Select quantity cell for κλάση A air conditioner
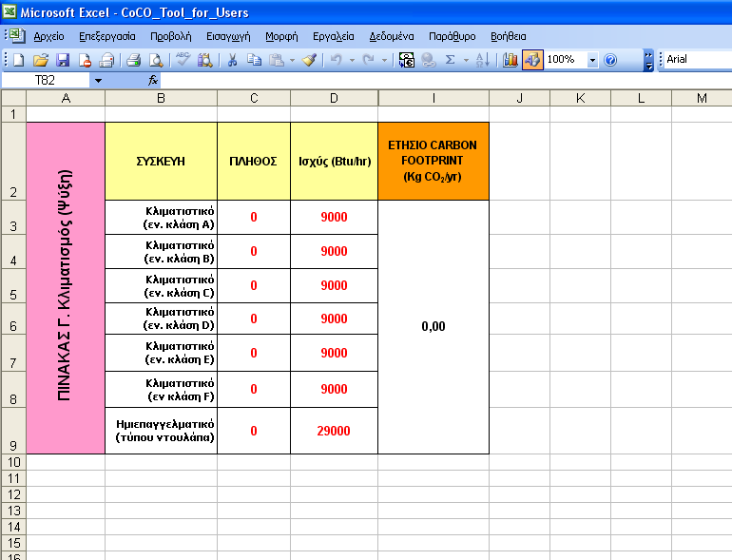This screenshot has width=732, height=560. (254, 217)
